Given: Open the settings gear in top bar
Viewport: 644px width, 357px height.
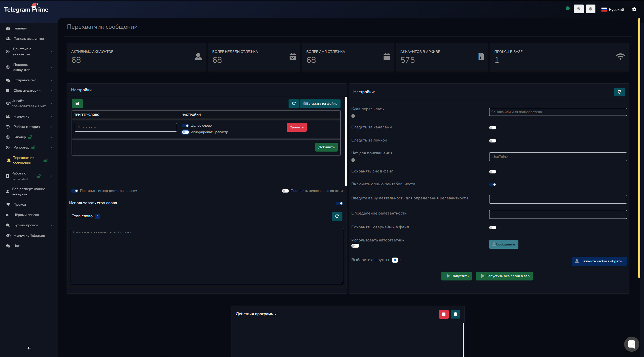Looking at the screenshot, I should point(634,9).
